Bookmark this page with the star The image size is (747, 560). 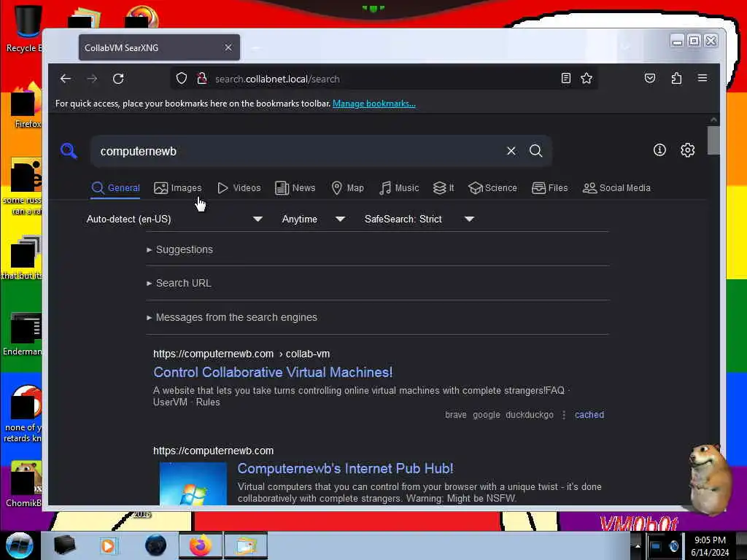(x=587, y=79)
